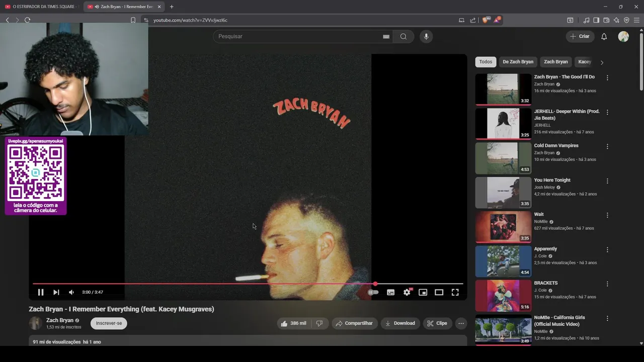
Task: Click the youtube.com address bar URL
Action: [190, 20]
